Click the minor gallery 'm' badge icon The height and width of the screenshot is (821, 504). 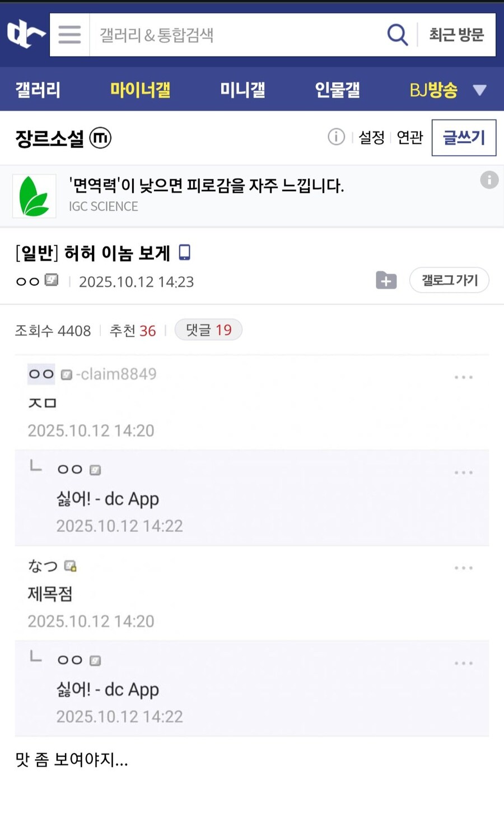(x=101, y=138)
